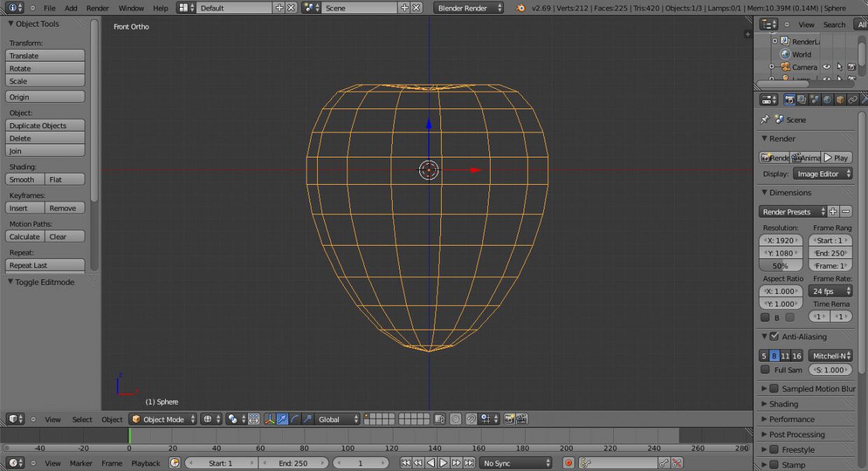This screenshot has width=868, height=471.
Task: Pin the Scene properties context
Action: coord(765,120)
